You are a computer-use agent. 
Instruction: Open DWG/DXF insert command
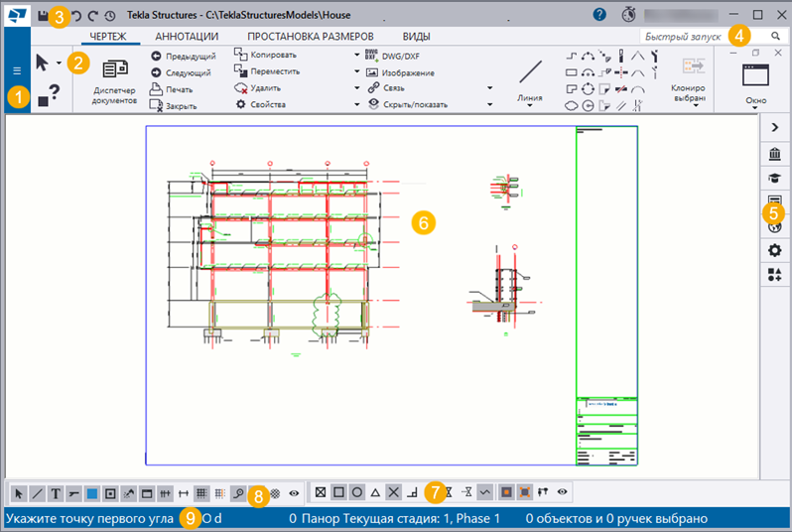click(x=400, y=57)
